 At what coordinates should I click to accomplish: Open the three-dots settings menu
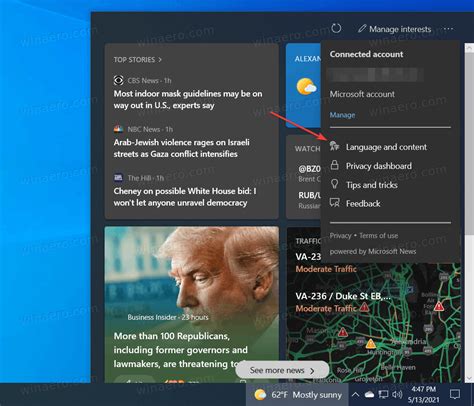coord(448,29)
